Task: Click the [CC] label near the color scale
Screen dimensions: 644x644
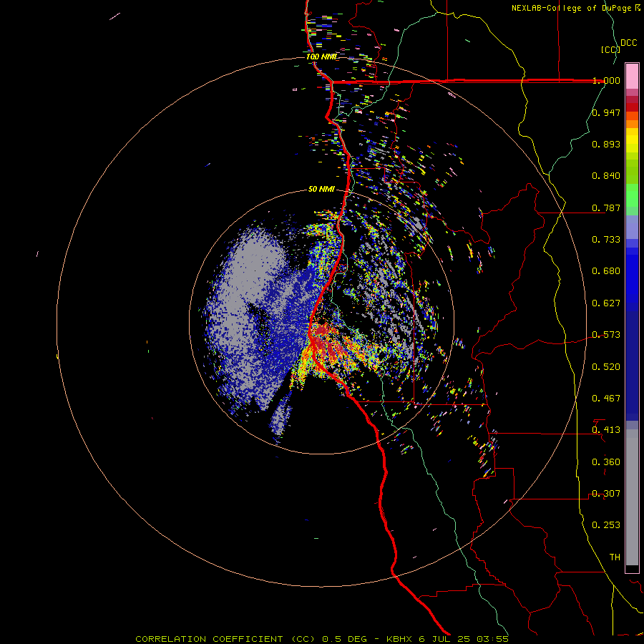Action: point(611,49)
